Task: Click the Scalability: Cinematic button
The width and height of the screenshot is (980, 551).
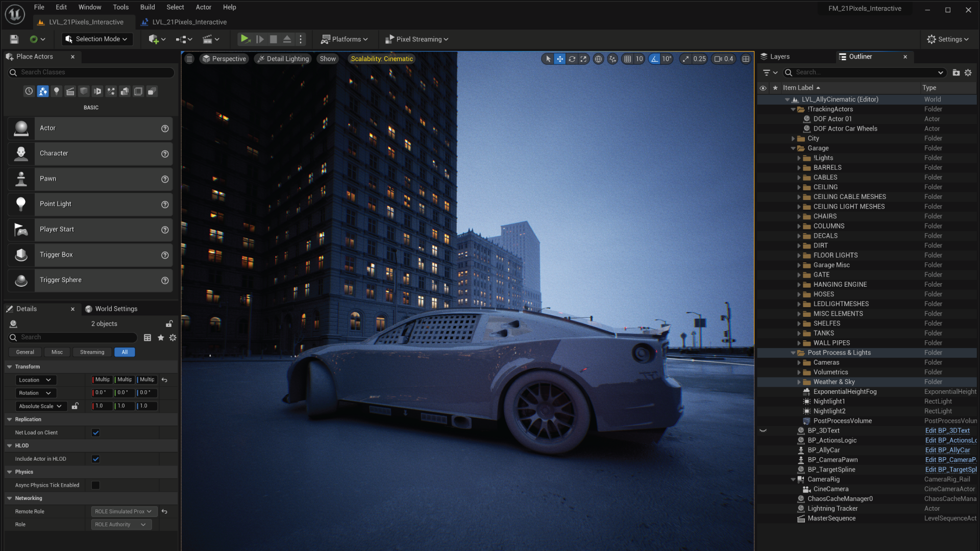Action: (x=382, y=59)
